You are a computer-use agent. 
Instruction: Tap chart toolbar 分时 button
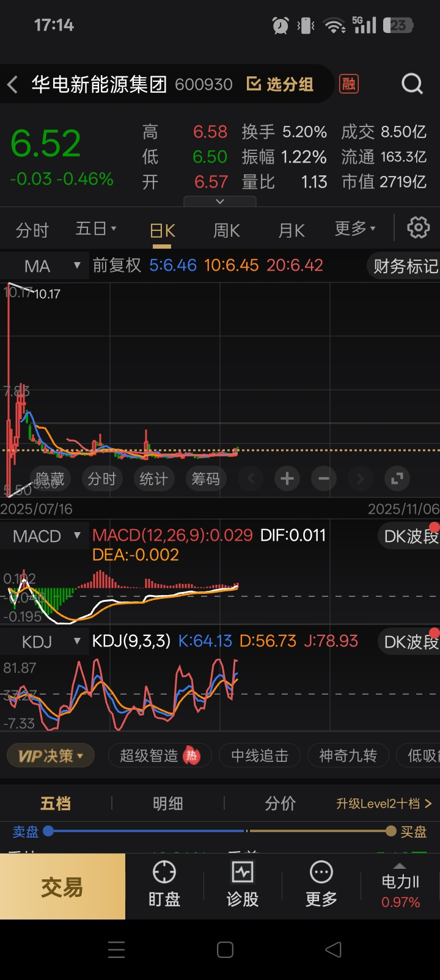pos(101,479)
